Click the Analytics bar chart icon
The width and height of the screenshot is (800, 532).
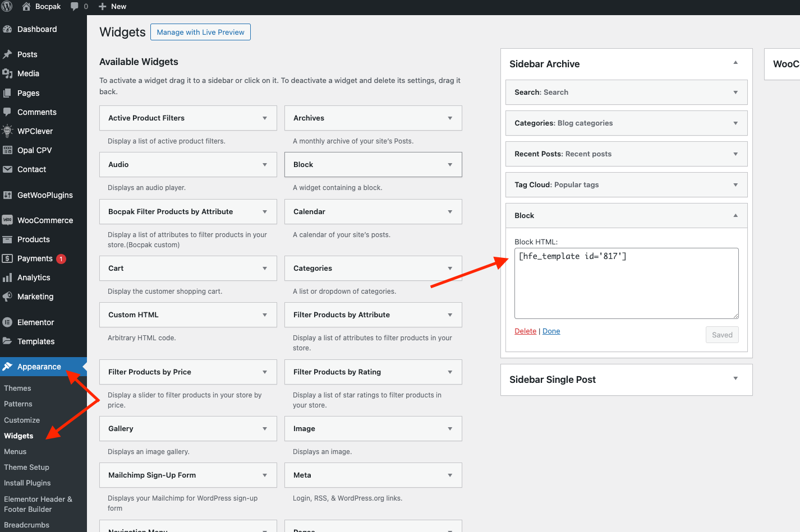[x=7, y=277]
